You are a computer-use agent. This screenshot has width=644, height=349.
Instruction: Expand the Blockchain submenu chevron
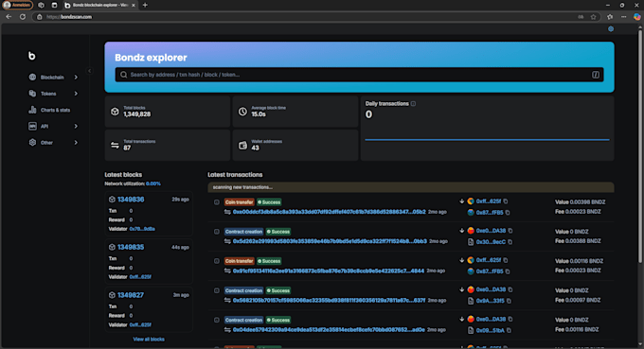(76, 78)
